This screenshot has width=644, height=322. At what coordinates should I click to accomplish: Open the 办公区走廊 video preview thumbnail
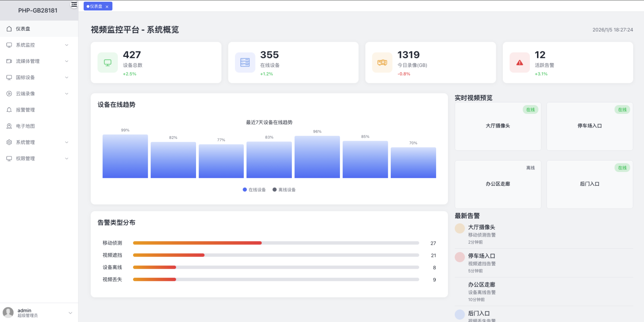[x=497, y=184]
